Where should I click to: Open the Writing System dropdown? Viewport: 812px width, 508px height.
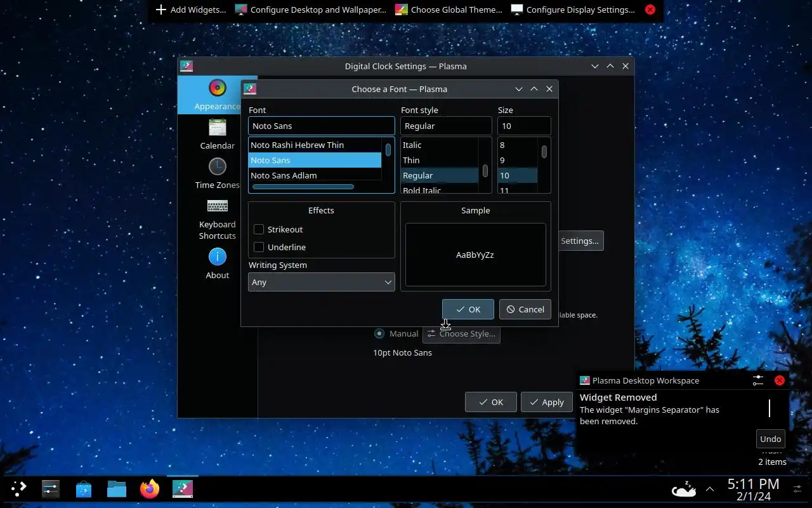(322, 282)
